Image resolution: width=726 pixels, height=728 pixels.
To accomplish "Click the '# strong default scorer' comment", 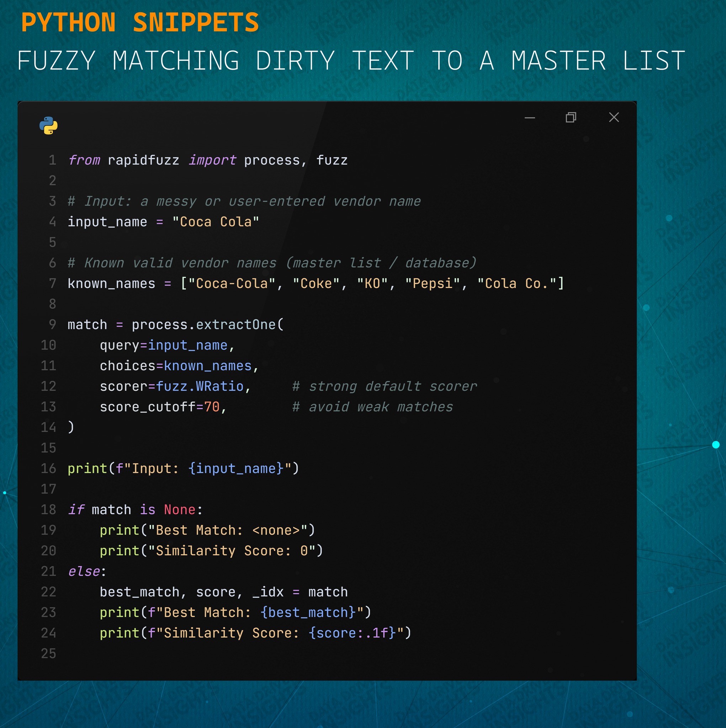I will point(385,387).
